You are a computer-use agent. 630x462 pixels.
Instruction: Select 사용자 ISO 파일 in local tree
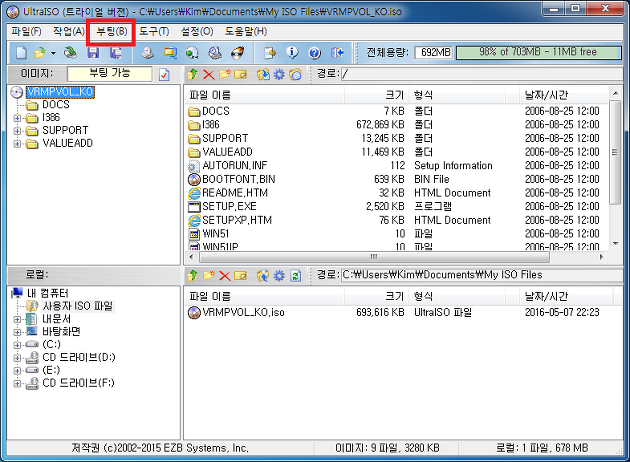(78, 307)
